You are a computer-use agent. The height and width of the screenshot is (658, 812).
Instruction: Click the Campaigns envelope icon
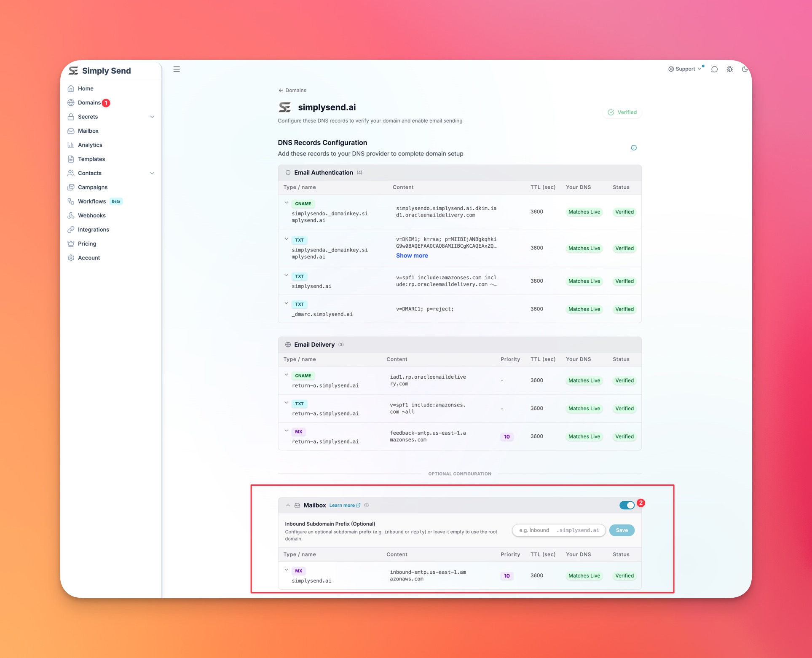coord(71,187)
